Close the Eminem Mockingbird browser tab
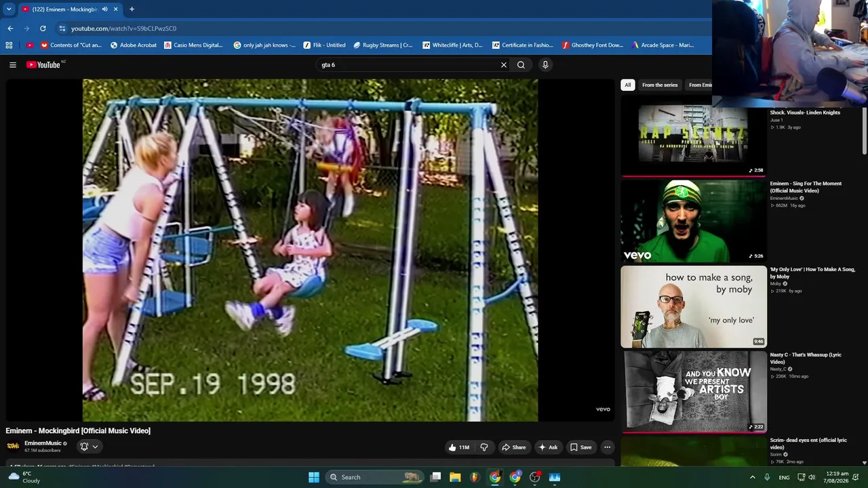This screenshot has width=868, height=488. click(x=115, y=9)
